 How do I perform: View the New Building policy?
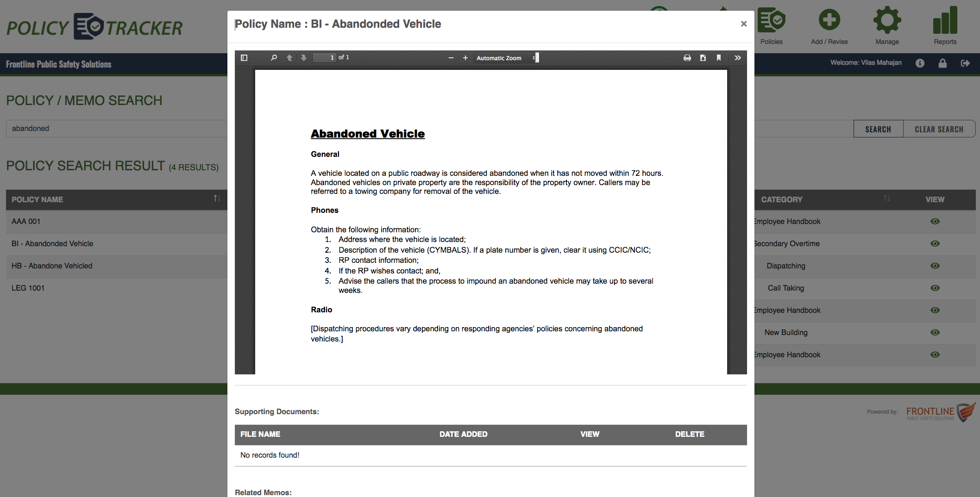(935, 333)
